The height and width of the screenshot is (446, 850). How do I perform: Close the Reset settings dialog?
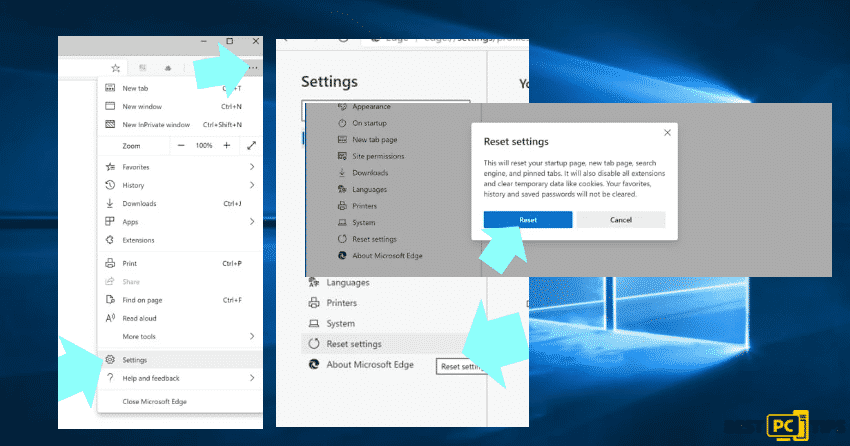[667, 133]
